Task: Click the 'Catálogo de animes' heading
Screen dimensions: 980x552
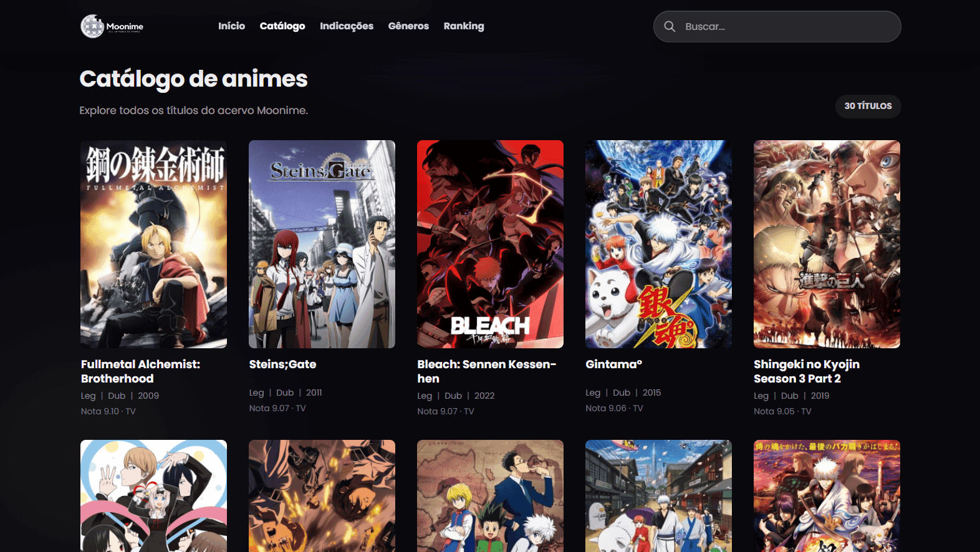Action: point(194,79)
